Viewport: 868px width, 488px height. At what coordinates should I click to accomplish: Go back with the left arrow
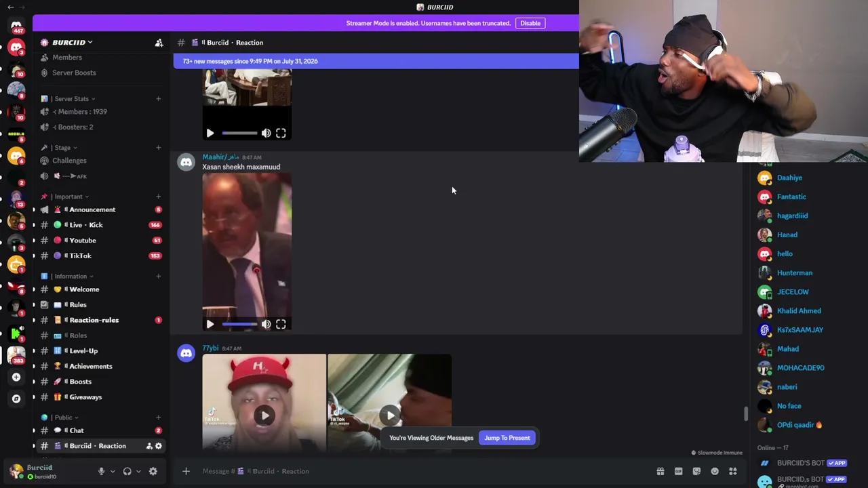click(10, 7)
